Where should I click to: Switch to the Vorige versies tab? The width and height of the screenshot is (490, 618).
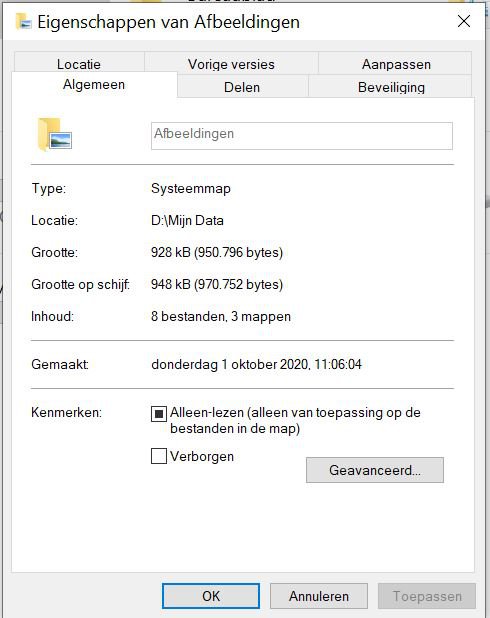click(x=231, y=64)
